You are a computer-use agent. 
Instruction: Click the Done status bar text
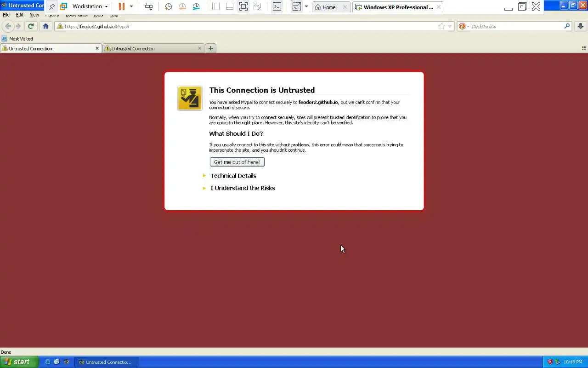pos(6,352)
